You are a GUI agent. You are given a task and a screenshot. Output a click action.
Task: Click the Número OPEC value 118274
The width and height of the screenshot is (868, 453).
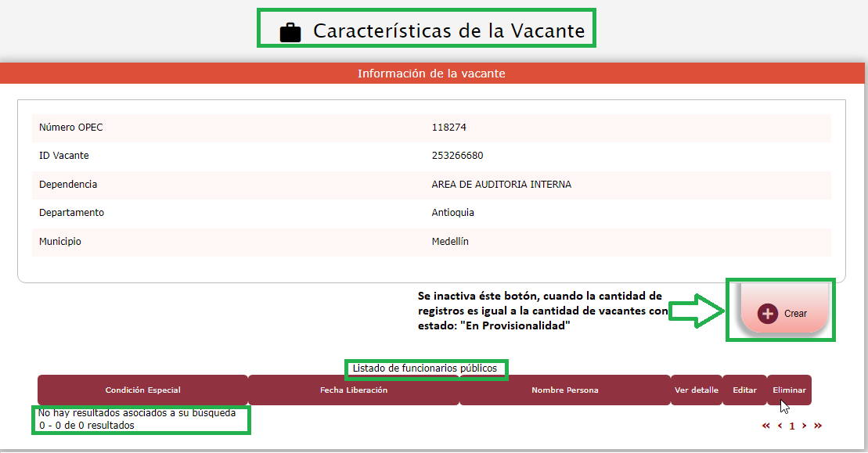click(x=448, y=128)
